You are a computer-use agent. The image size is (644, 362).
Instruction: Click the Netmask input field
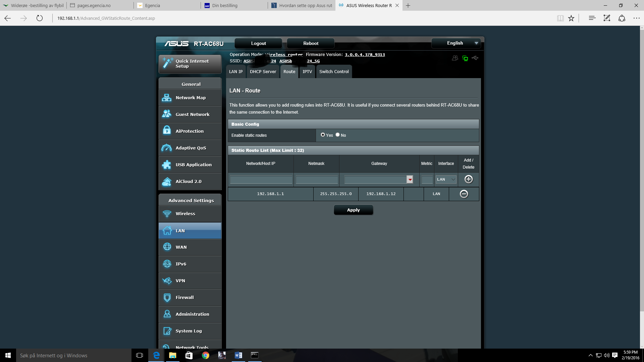coord(317,180)
